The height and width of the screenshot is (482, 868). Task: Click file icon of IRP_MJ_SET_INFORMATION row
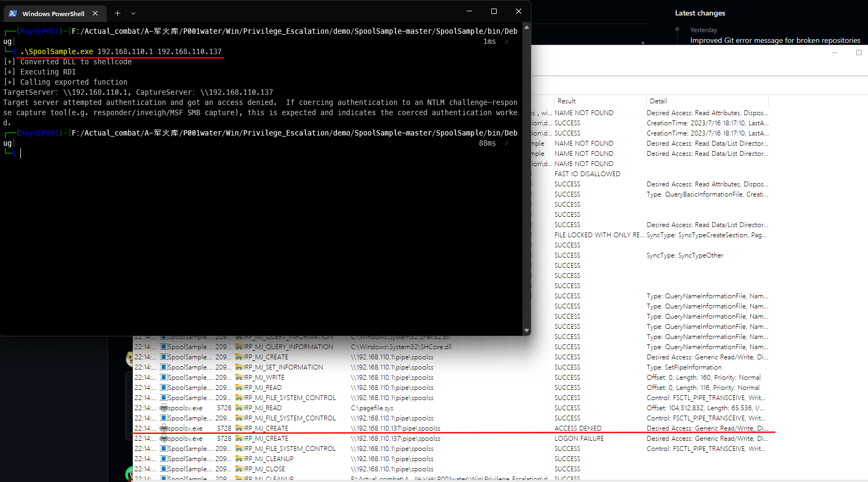coord(239,367)
